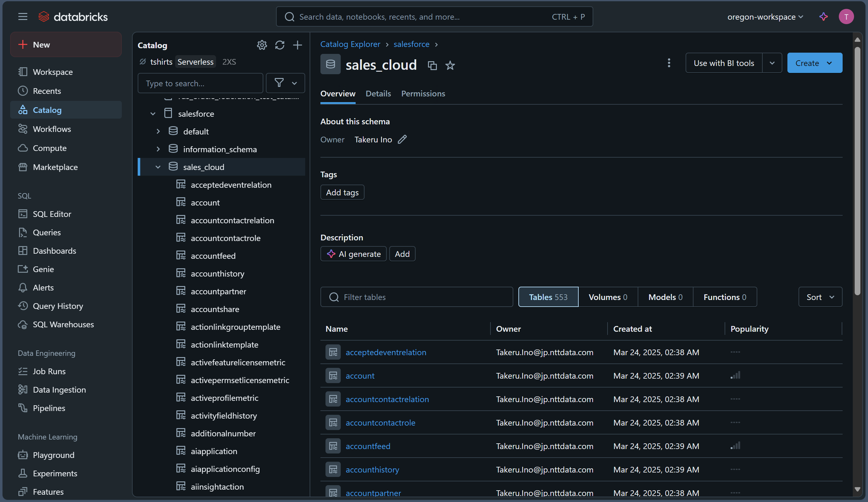
Task: Show the Volumes 0 list
Action: (x=608, y=297)
